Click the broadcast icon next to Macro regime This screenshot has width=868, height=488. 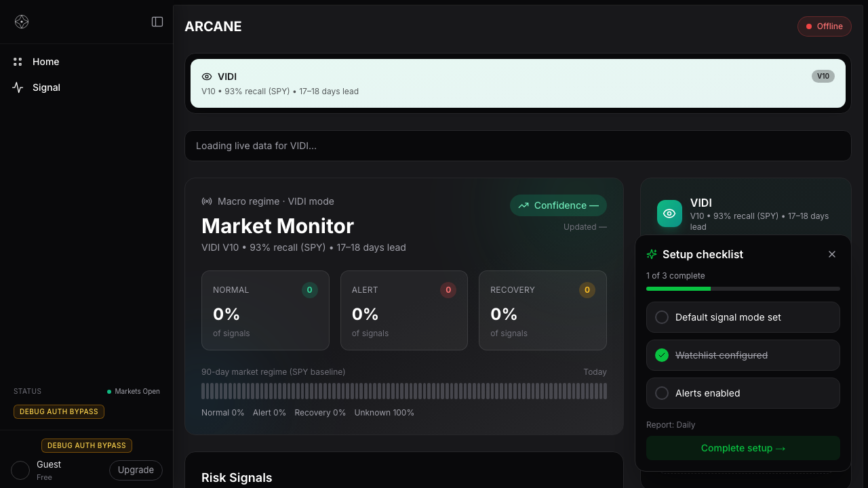point(207,201)
